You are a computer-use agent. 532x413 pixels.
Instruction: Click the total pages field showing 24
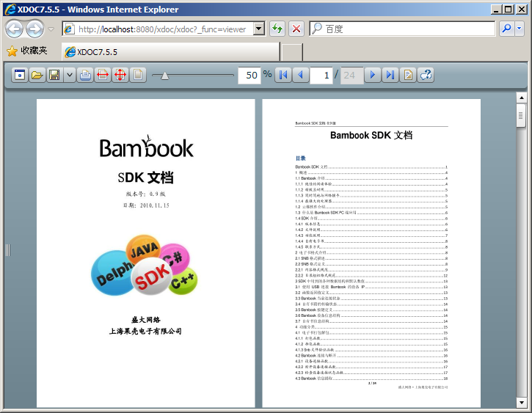pyautogui.click(x=351, y=75)
